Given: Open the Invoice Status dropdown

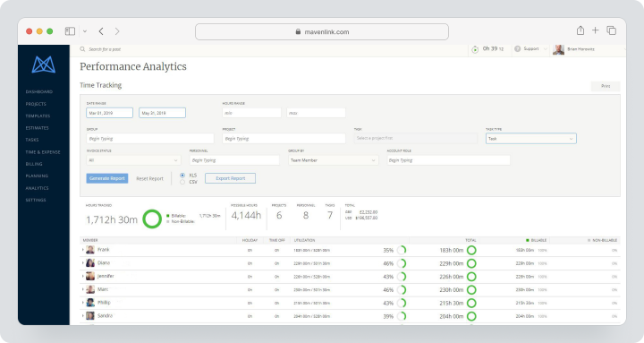Looking at the screenshot, I should [133, 160].
